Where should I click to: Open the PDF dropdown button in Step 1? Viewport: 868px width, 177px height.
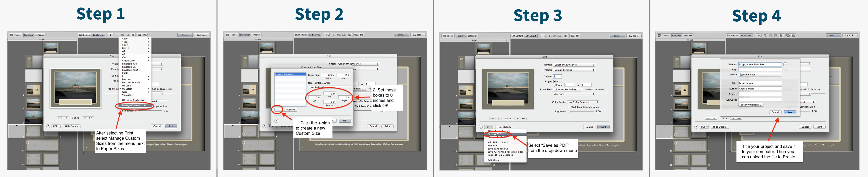56,126
